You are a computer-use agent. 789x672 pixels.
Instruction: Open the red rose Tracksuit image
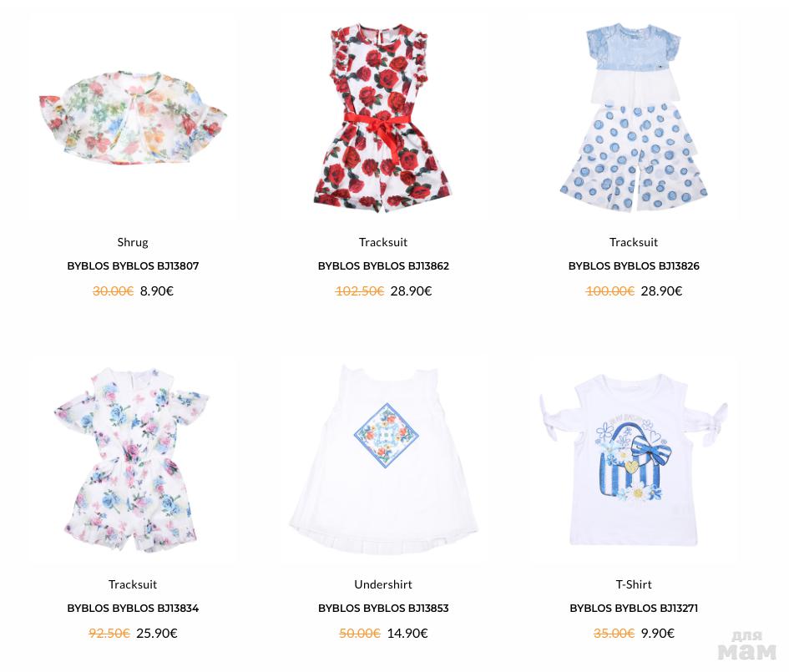coord(383,119)
